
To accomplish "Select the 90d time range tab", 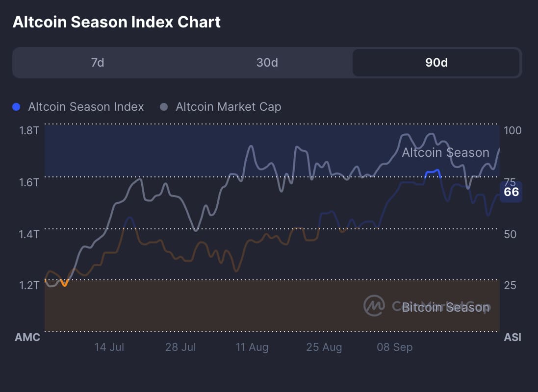I will coord(436,63).
